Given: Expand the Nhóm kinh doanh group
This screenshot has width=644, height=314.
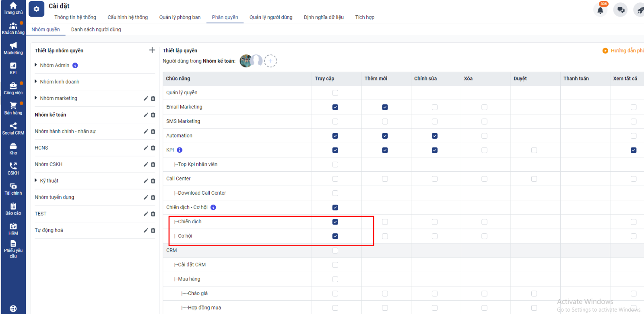Looking at the screenshot, I should click(x=36, y=81).
